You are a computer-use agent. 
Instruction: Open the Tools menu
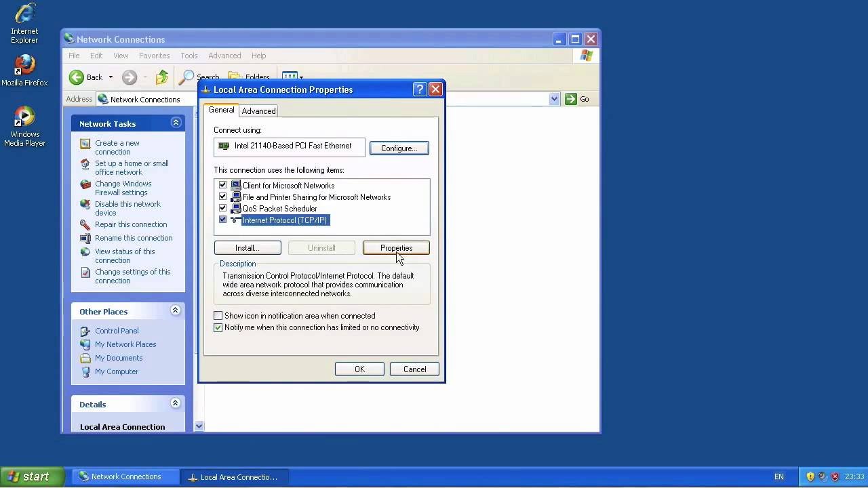(x=189, y=56)
